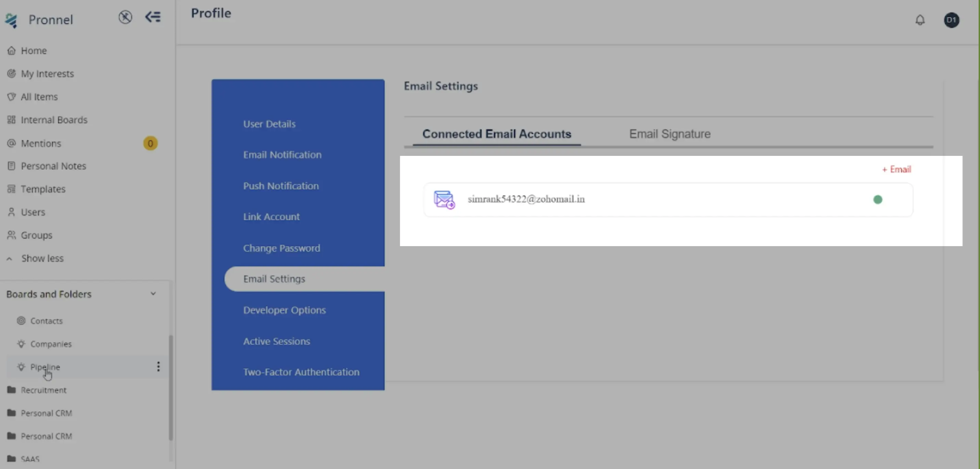Click the Pipeline board icon
Viewport: 980px width, 469px height.
tap(21, 367)
